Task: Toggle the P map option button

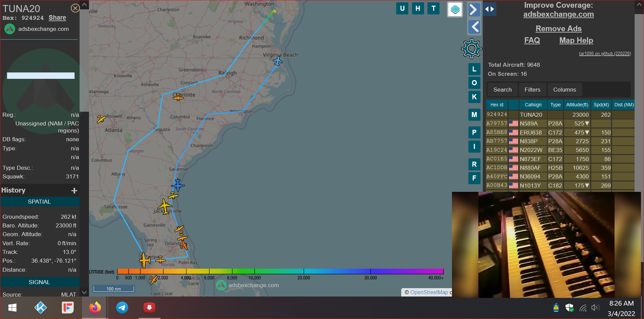Action: click(474, 132)
